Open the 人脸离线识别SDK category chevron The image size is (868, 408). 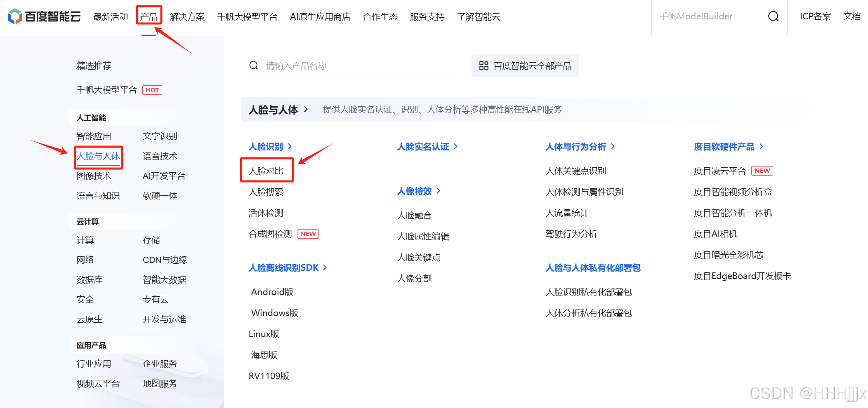click(325, 267)
